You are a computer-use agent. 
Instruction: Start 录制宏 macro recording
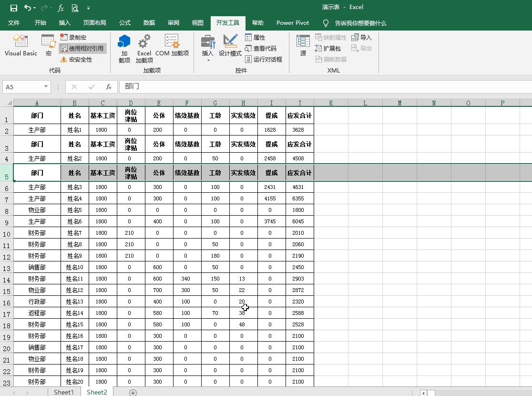tap(73, 37)
